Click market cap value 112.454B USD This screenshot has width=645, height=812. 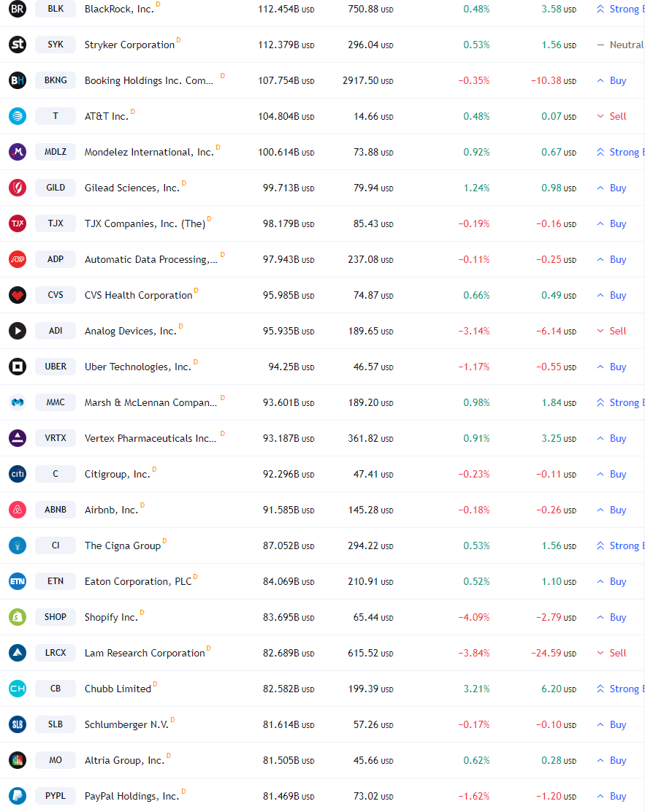286,9
